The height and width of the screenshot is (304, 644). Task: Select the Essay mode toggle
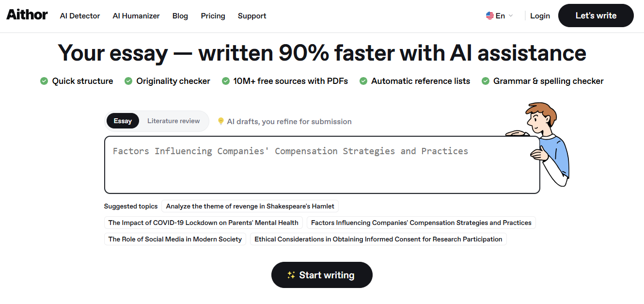123,121
